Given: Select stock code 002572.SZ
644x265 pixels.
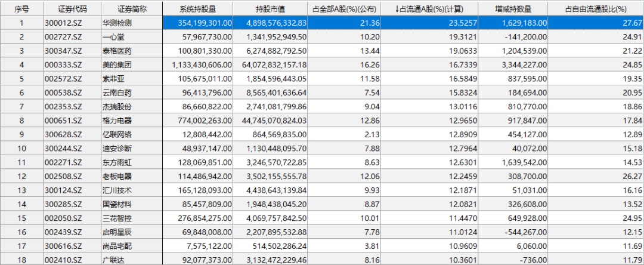Looking at the screenshot, I should (72, 78).
